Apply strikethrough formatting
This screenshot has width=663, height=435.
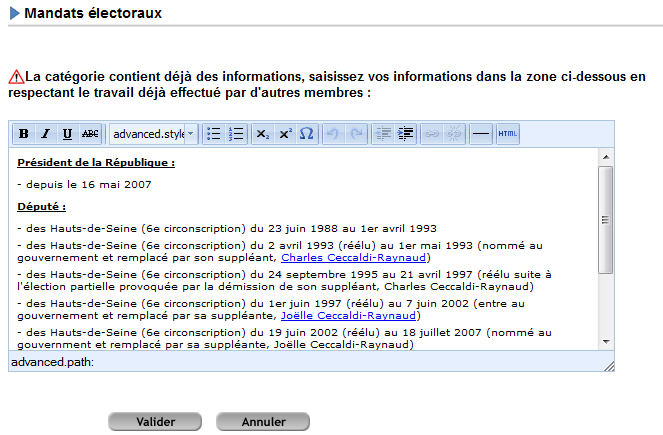click(x=90, y=133)
